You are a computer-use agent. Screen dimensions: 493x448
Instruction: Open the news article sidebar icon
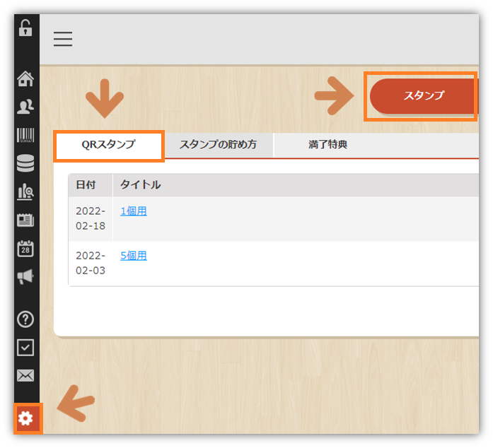tap(25, 220)
